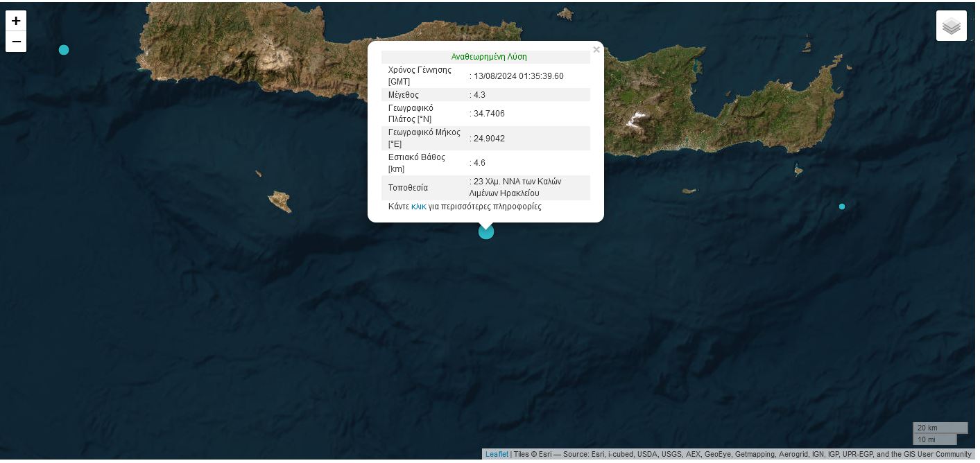Click the large earthquake marker below popup
This screenshot has height=463, width=980.
pyautogui.click(x=486, y=232)
